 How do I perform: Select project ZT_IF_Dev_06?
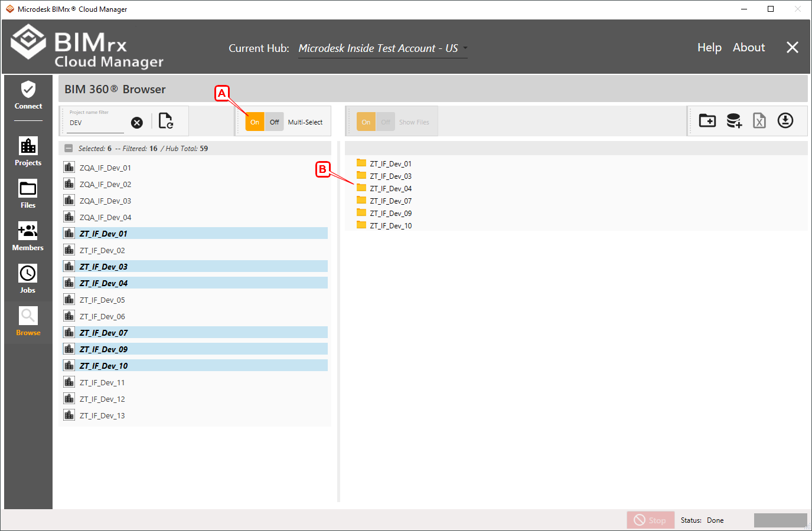click(x=195, y=316)
